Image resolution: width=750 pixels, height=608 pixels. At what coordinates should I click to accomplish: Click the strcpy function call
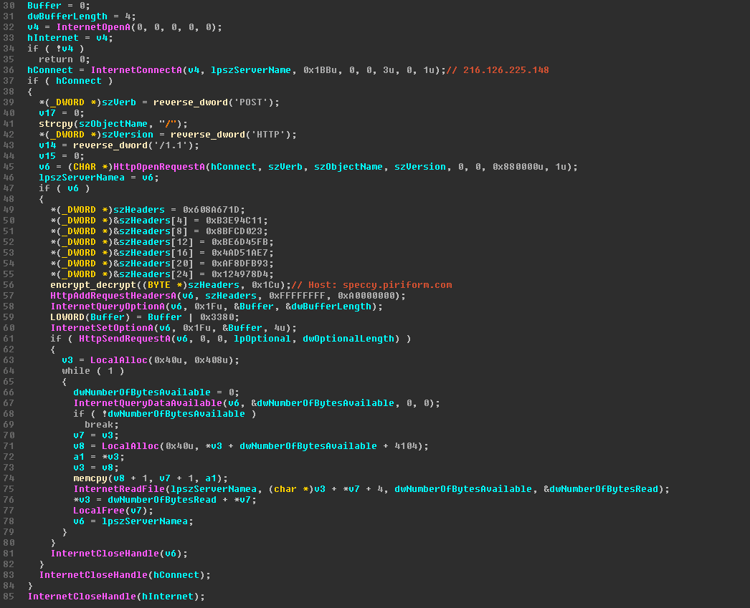coord(56,124)
